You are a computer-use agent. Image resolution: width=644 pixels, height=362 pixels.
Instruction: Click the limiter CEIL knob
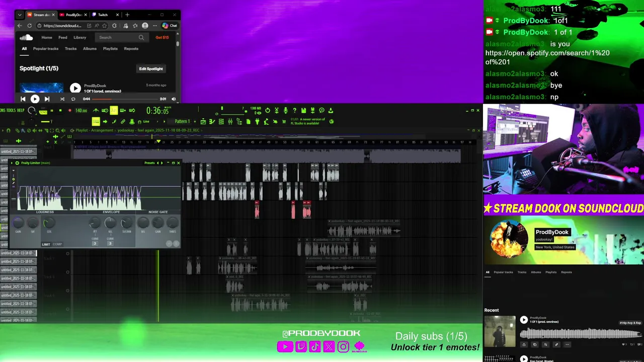pos(49,223)
